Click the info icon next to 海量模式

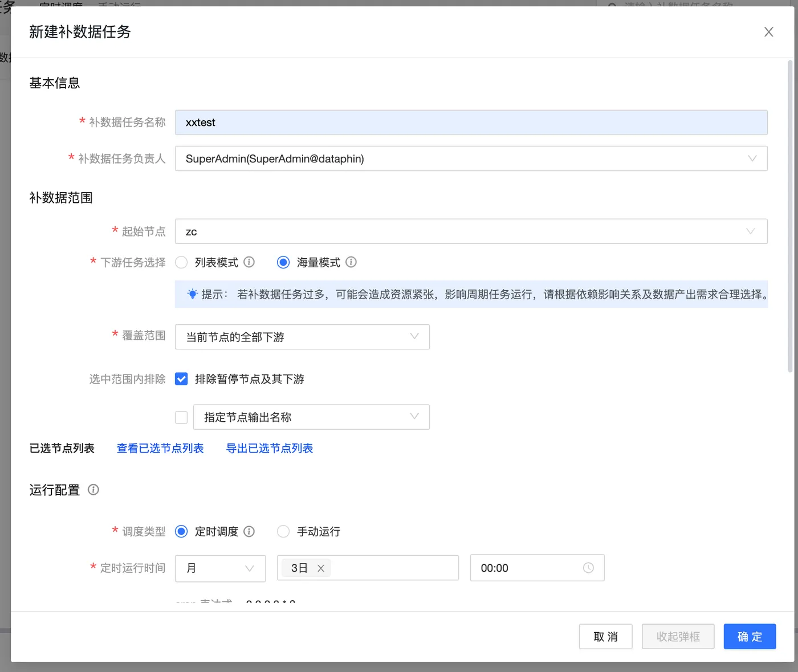click(351, 262)
